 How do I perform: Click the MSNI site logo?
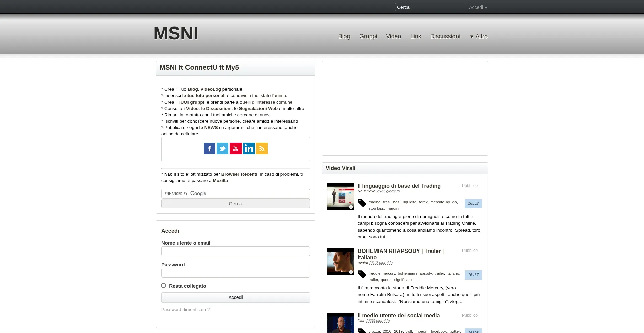(176, 33)
